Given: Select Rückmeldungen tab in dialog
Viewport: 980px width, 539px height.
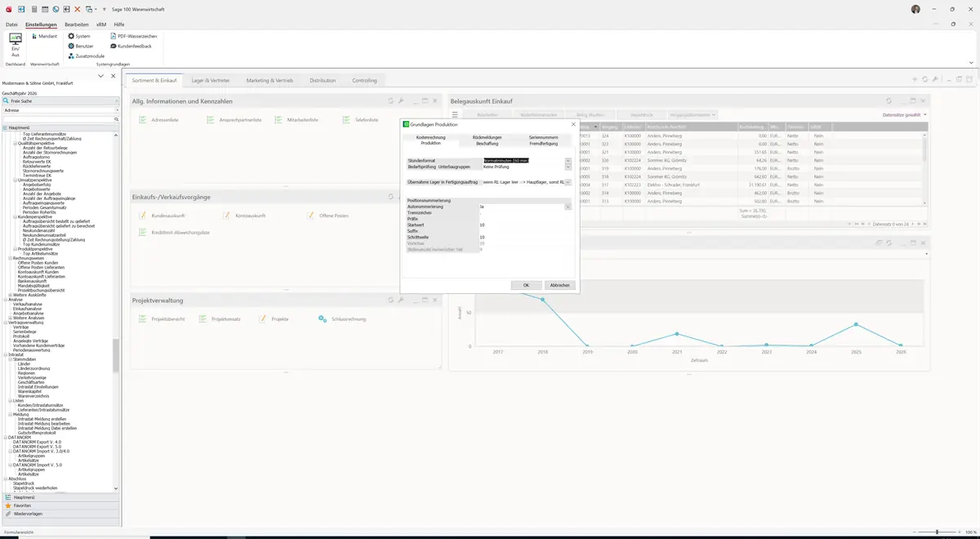Looking at the screenshot, I should (487, 137).
